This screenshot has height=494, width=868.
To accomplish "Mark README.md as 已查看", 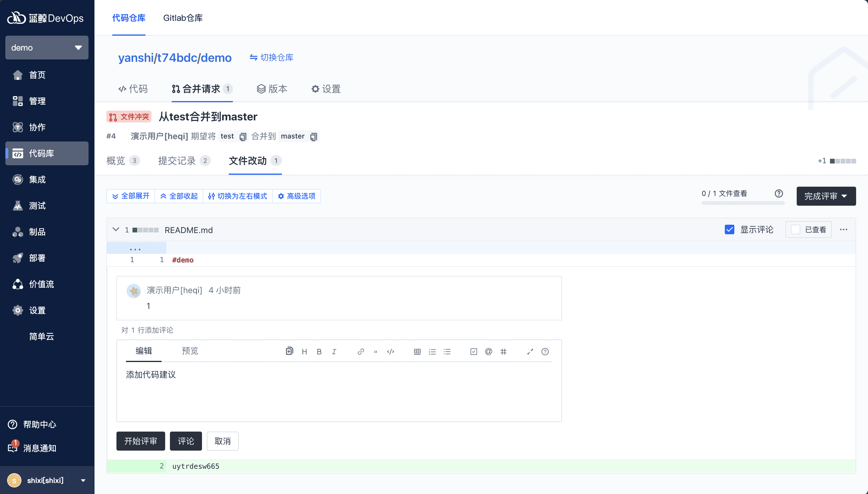I will [796, 229].
